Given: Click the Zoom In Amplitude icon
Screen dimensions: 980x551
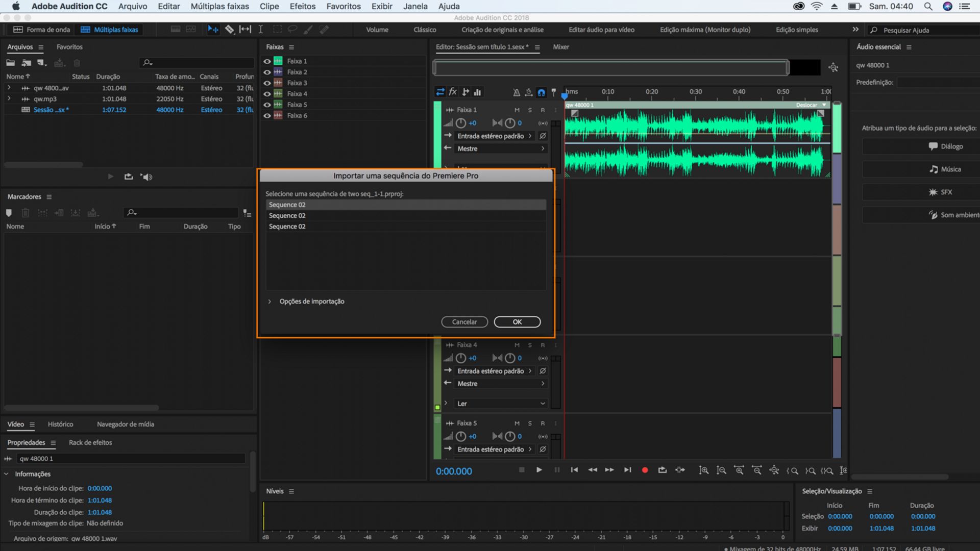Looking at the screenshot, I should pos(704,470).
